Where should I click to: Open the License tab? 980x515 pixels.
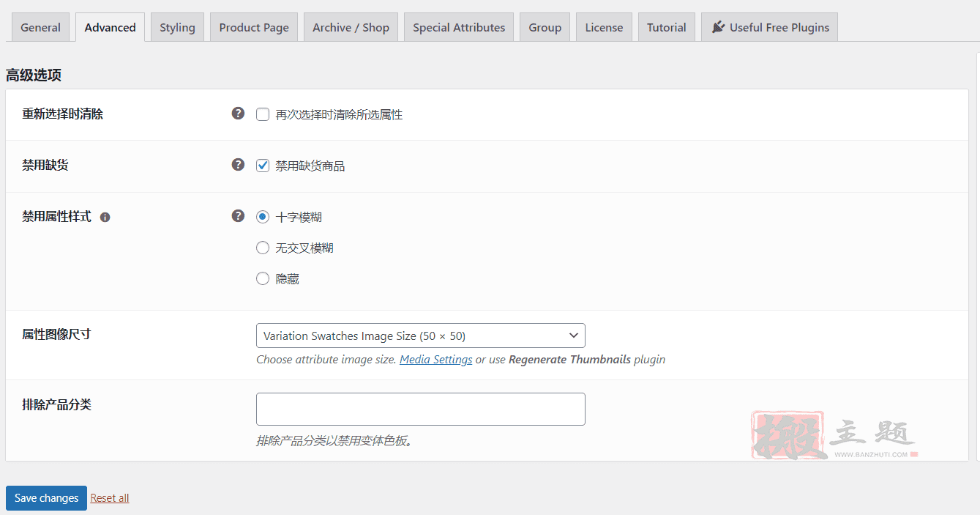click(x=604, y=27)
